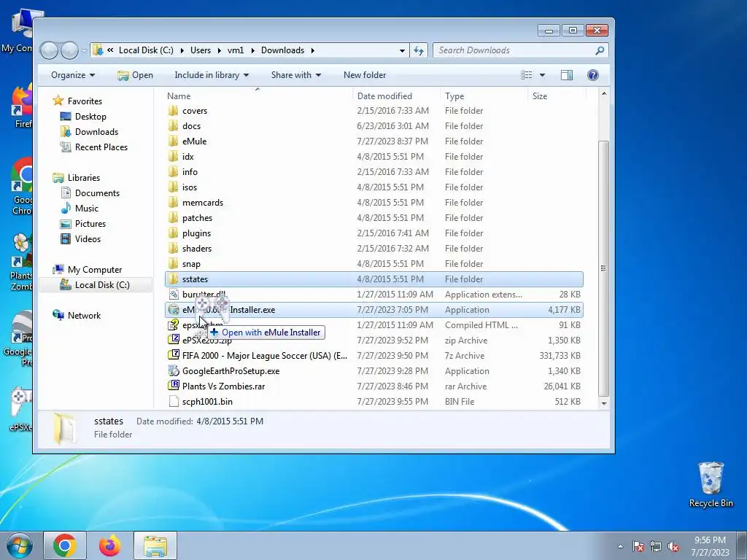747x560 pixels.
Task: Select Downloads in Favorites
Action: click(96, 132)
